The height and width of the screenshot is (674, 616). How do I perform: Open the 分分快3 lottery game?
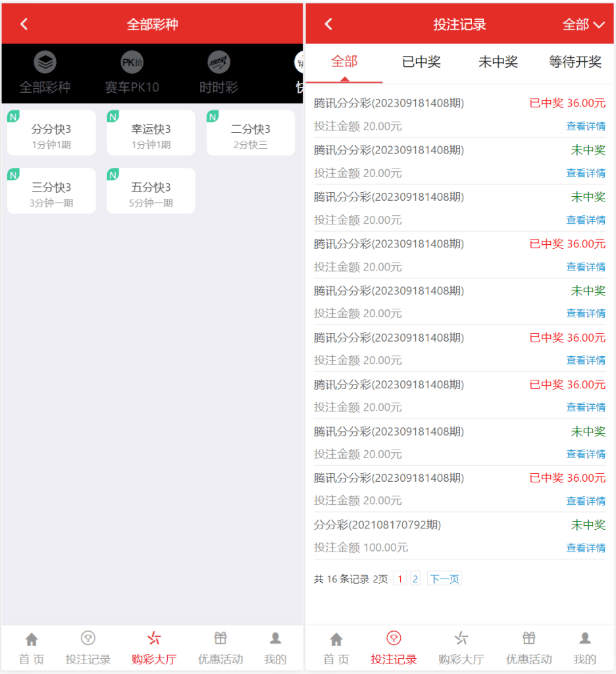[x=51, y=133]
